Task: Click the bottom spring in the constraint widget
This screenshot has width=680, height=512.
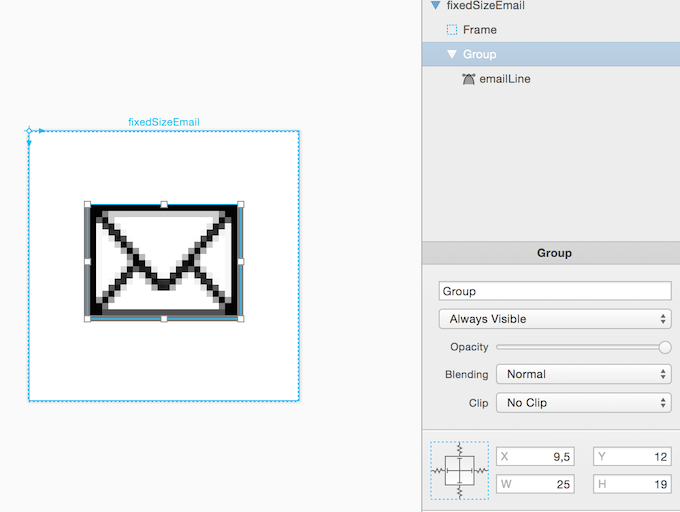Action: [460, 492]
